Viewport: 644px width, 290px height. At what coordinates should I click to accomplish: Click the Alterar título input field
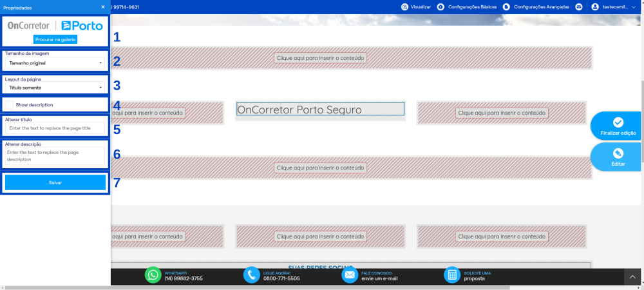click(55, 128)
